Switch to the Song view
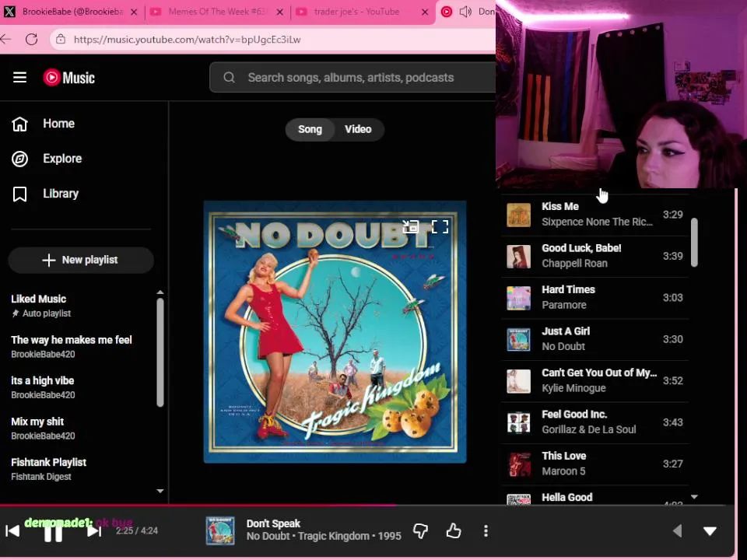Screen dimensions: 747x560 310,130
